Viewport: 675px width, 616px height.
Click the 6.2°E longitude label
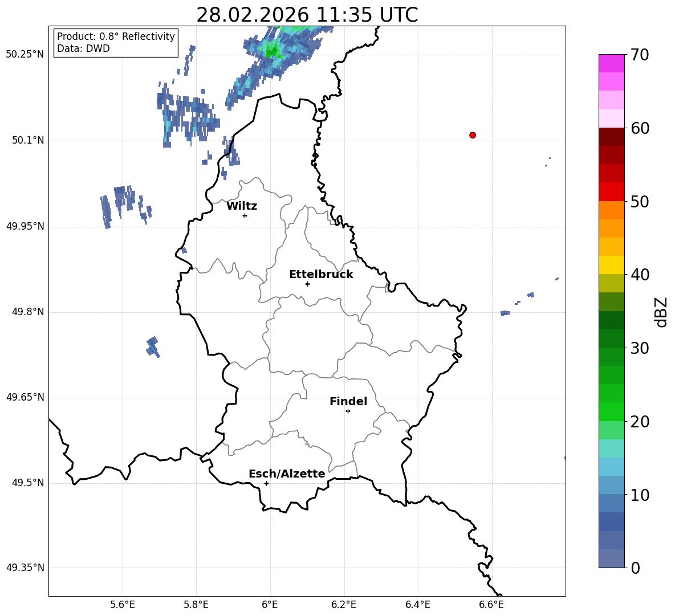[x=344, y=605]
